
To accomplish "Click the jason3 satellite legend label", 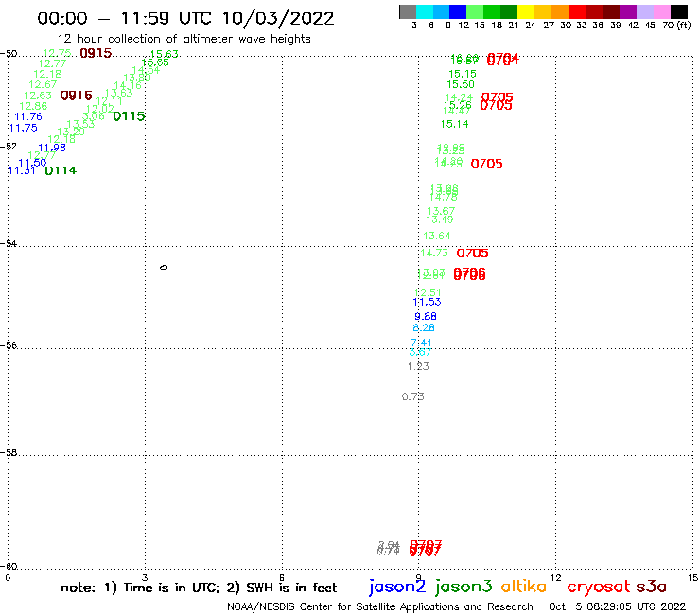I will (464, 588).
